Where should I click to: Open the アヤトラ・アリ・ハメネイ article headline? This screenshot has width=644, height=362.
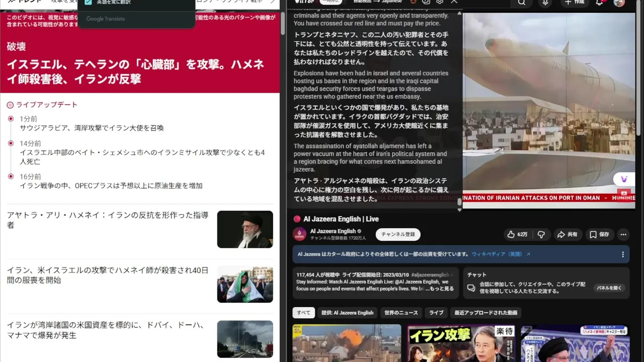click(x=108, y=220)
